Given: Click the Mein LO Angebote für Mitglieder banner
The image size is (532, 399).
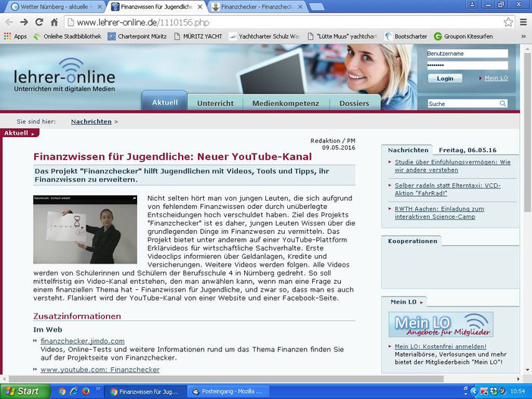Looking at the screenshot, I should point(441,325).
